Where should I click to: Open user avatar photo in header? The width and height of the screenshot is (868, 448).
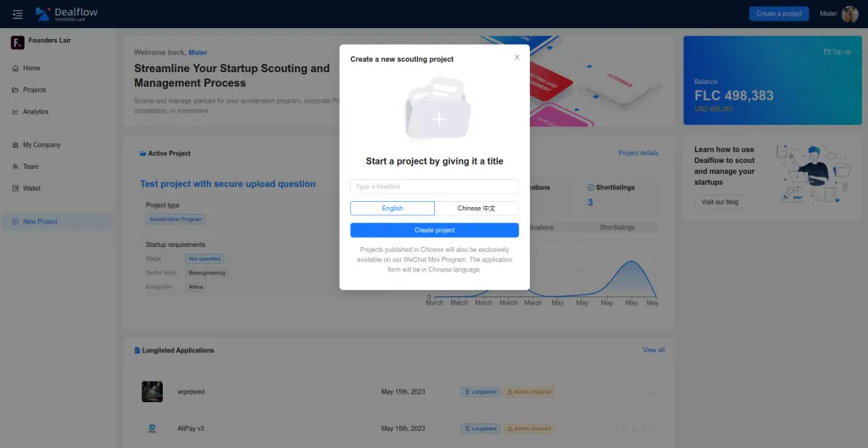coord(849,14)
